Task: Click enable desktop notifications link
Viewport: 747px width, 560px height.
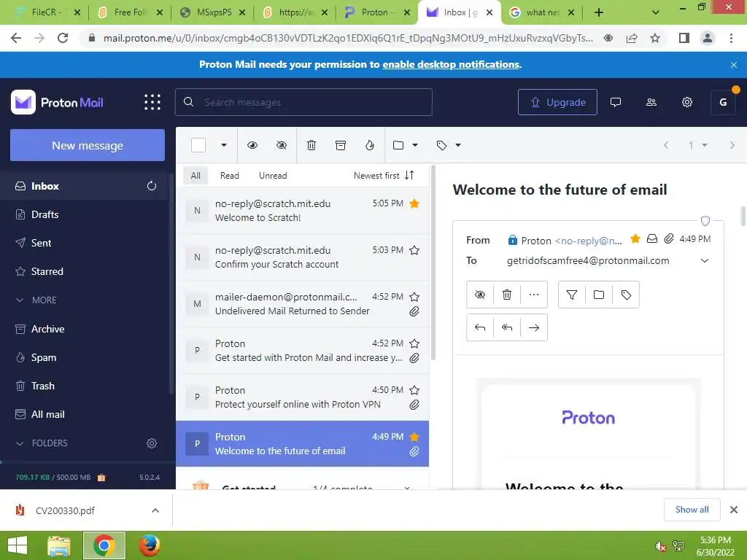Action: [451, 64]
